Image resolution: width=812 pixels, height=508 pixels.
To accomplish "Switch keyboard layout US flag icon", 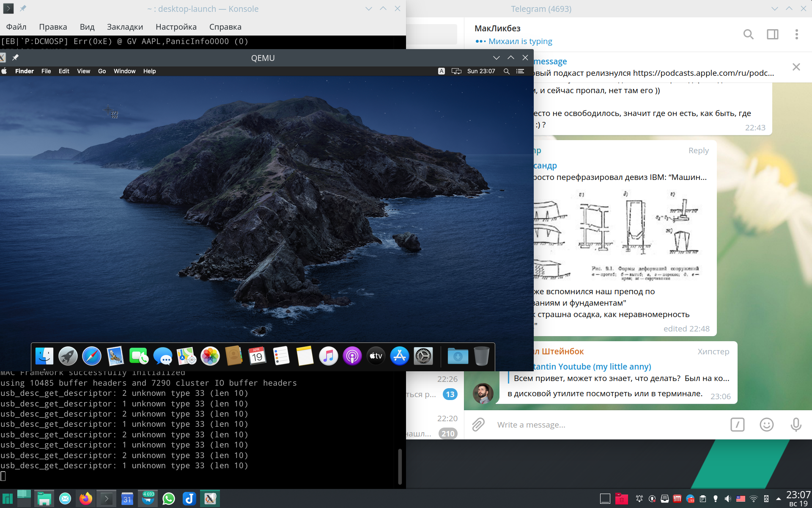I will point(741,499).
